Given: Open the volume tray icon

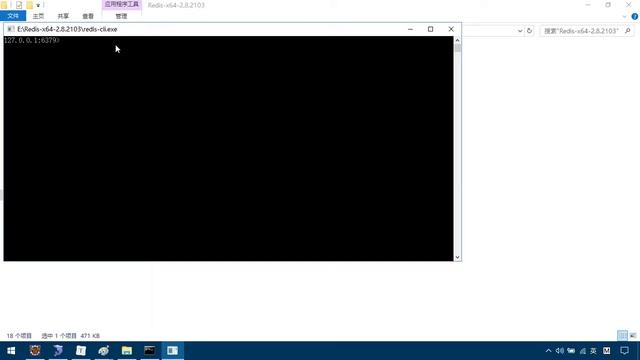Looking at the screenshot, I should [x=560, y=351].
